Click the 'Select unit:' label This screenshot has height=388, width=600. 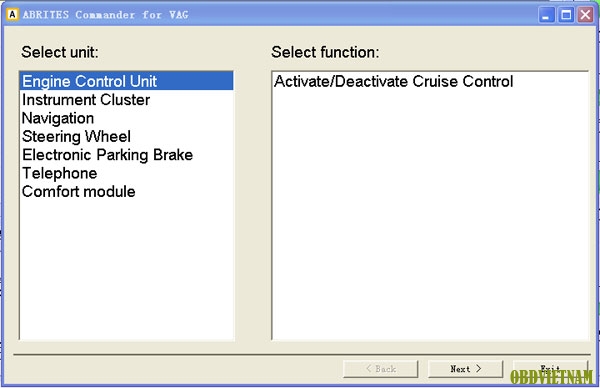point(60,52)
